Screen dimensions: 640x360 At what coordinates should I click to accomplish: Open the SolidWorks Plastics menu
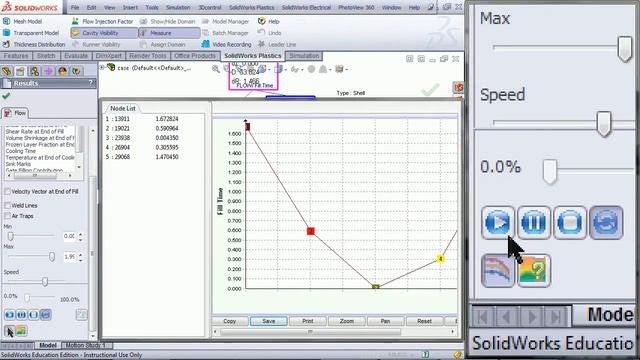pyautogui.click(x=251, y=7)
